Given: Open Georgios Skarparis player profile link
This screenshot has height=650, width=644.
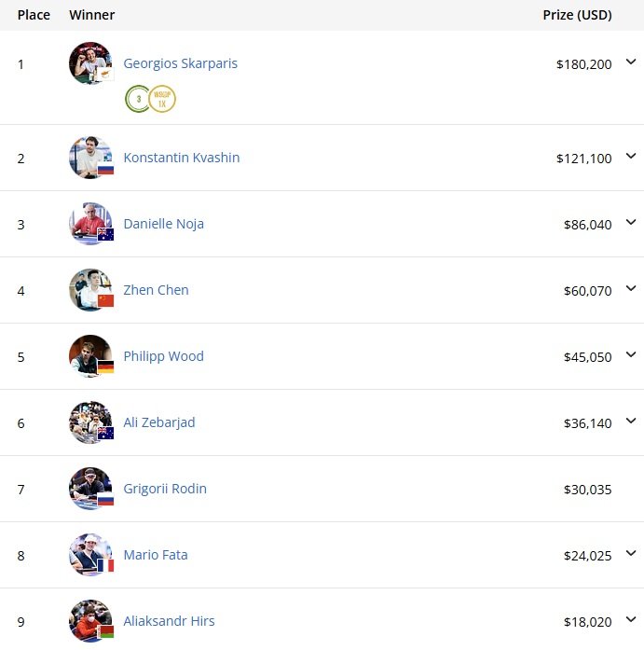Looking at the screenshot, I should point(180,63).
